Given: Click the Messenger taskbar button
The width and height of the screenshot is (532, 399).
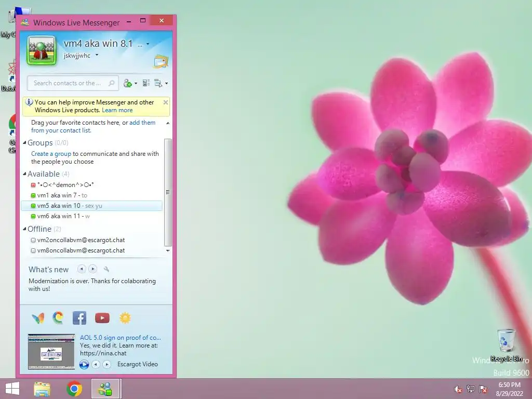Looking at the screenshot, I should click(105, 389).
